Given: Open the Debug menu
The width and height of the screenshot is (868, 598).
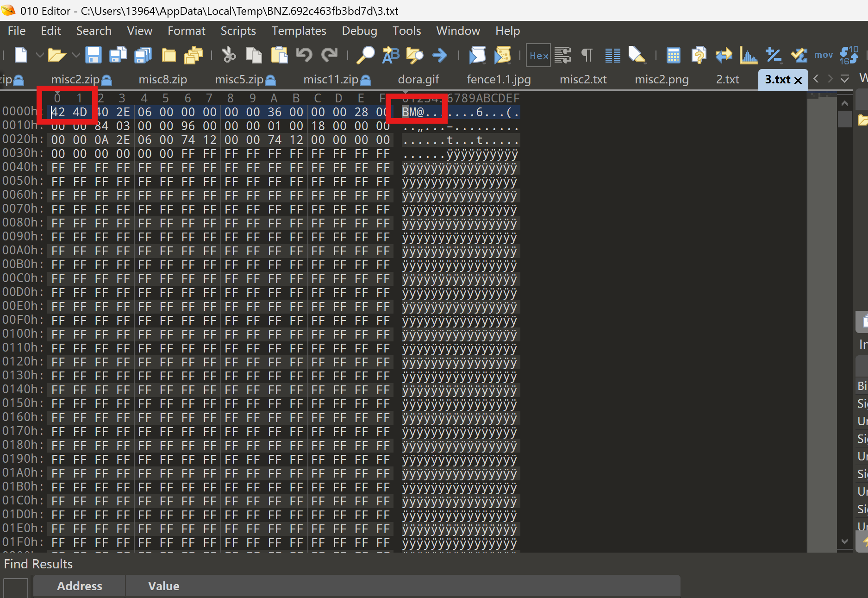Looking at the screenshot, I should [360, 31].
